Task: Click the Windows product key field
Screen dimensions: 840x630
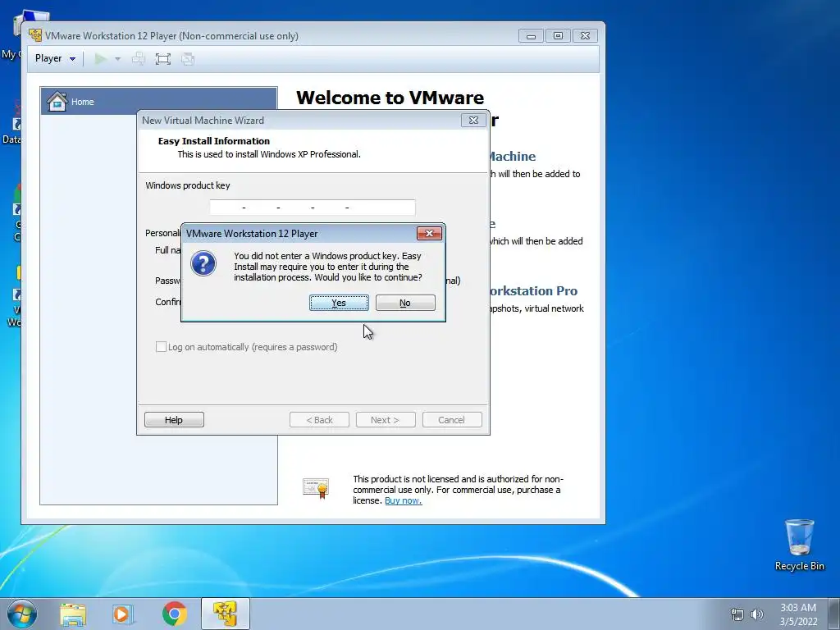Action: [313, 208]
